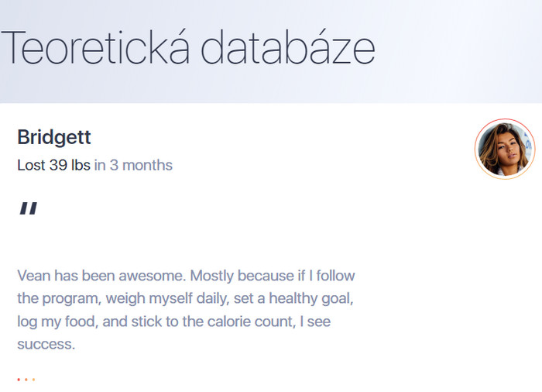Click the final word "success."
The image size is (542, 392).
coord(46,345)
